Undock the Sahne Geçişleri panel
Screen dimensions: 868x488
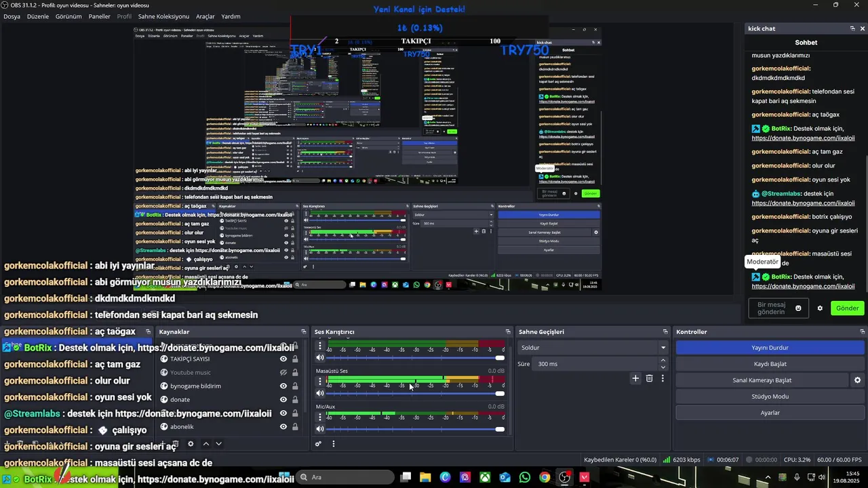(x=665, y=331)
